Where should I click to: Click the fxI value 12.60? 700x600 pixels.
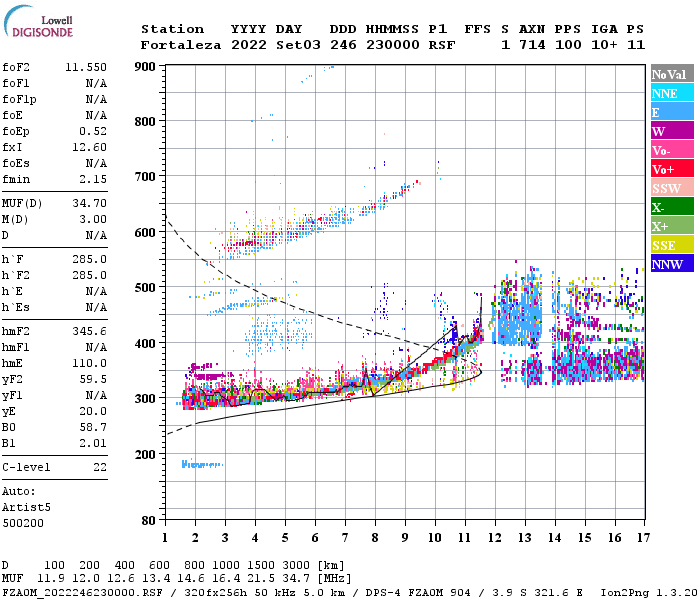point(89,147)
